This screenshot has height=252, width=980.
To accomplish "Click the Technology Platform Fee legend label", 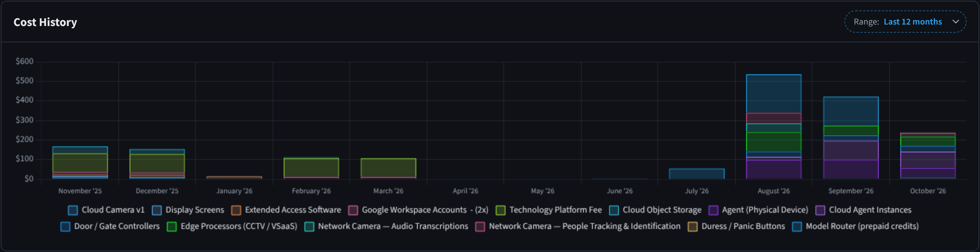I will point(556,210).
